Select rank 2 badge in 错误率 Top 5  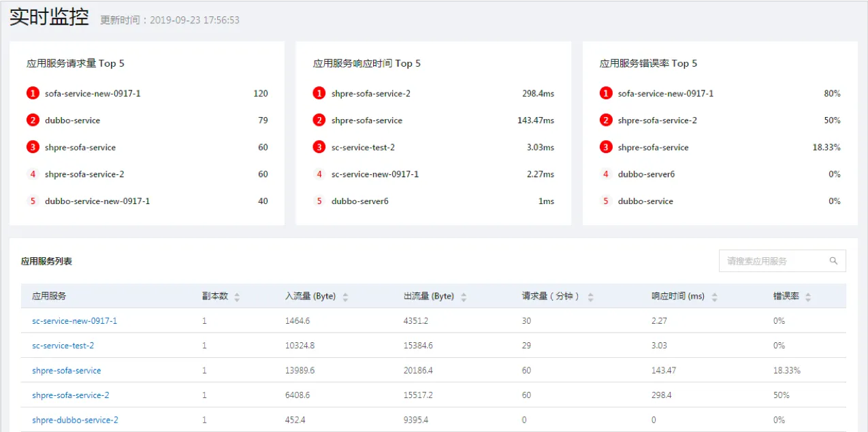(x=606, y=120)
